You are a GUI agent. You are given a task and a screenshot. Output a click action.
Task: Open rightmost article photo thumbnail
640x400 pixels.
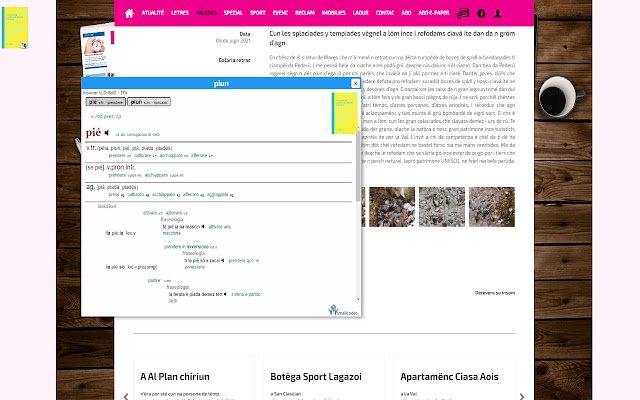click(492, 207)
